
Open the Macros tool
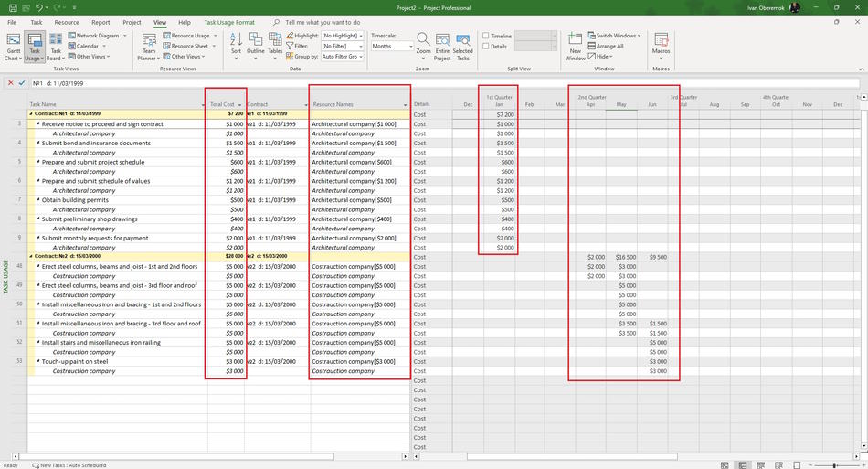[x=661, y=46]
